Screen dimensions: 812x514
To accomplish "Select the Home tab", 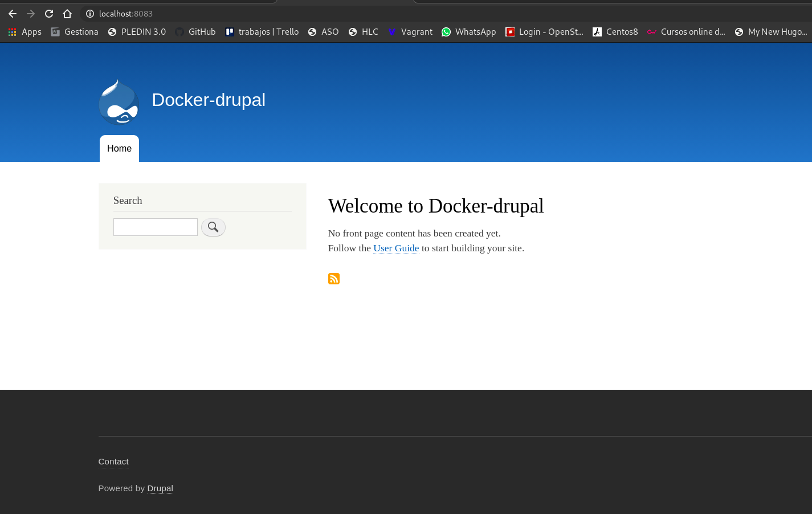I will click(x=119, y=148).
